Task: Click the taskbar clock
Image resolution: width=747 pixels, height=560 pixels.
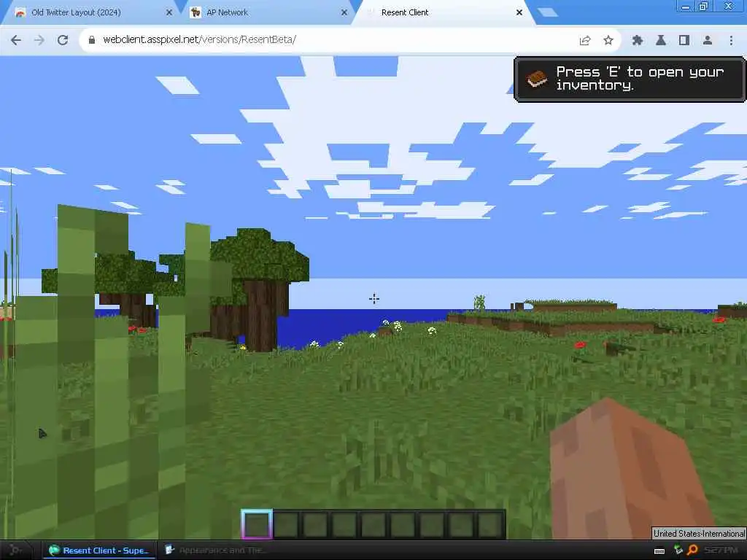Action: click(x=721, y=551)
